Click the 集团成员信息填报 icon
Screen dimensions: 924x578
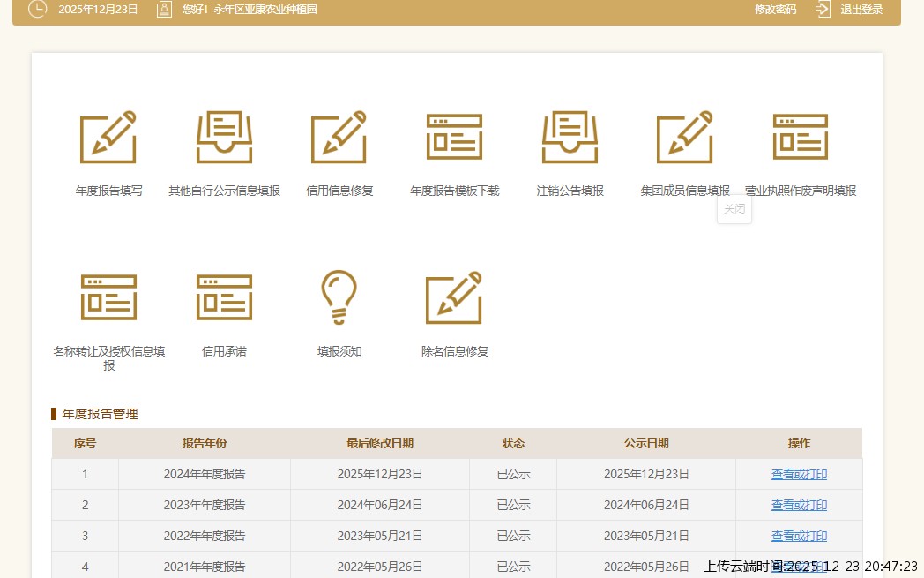click(685, 138)
